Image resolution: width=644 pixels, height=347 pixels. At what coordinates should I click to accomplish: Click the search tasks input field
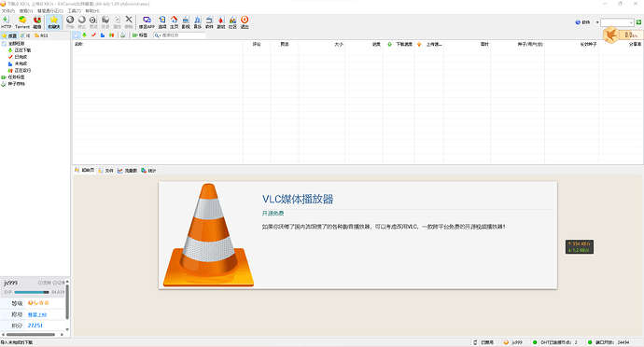coord(179,35)
